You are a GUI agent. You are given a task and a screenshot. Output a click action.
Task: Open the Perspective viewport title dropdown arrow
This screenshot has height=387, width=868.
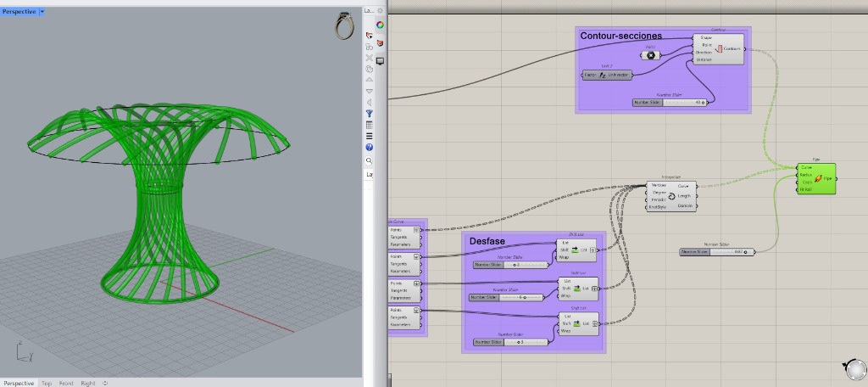click(x=42, y=11)
